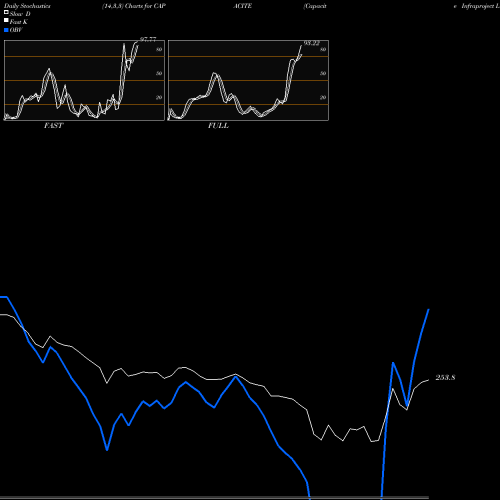Click the blue OBV legend square
500x500 pixels.
(x=6, y=30)
